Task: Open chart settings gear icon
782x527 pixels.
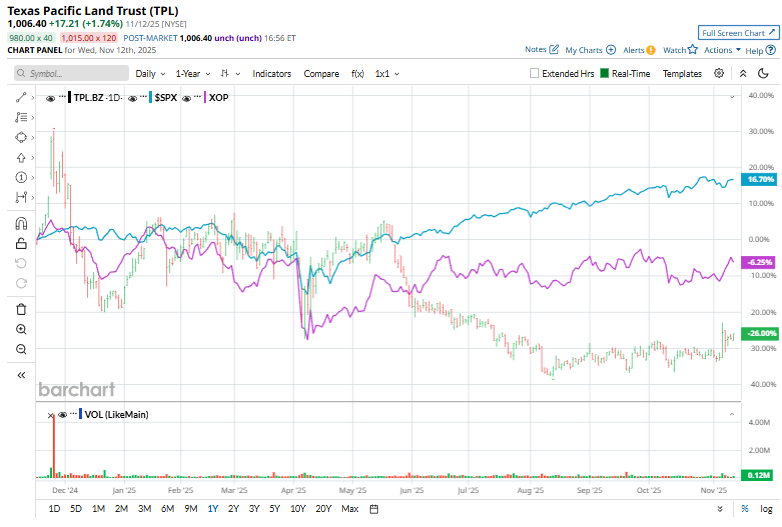Action: pyautogui.click(x=719, y=73)
